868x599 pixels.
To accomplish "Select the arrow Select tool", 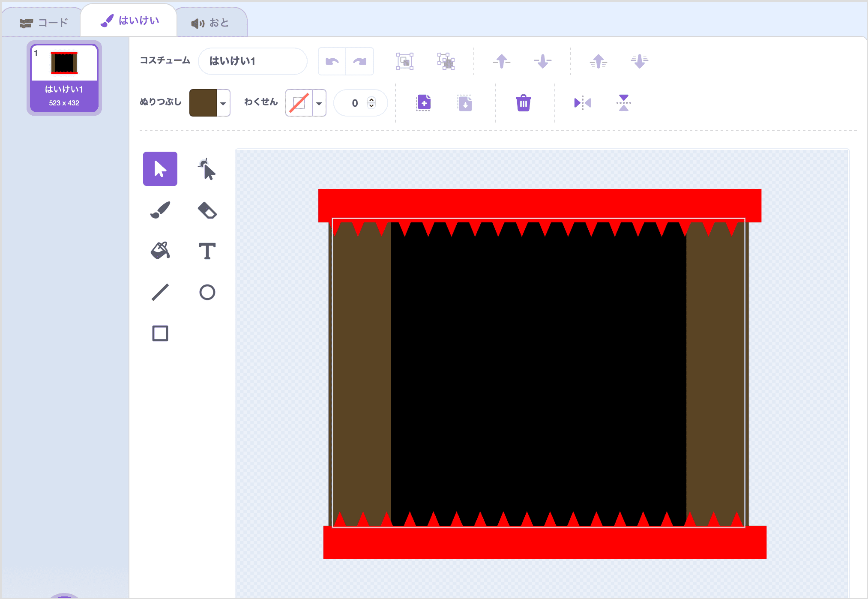I will tap(160, 169).
